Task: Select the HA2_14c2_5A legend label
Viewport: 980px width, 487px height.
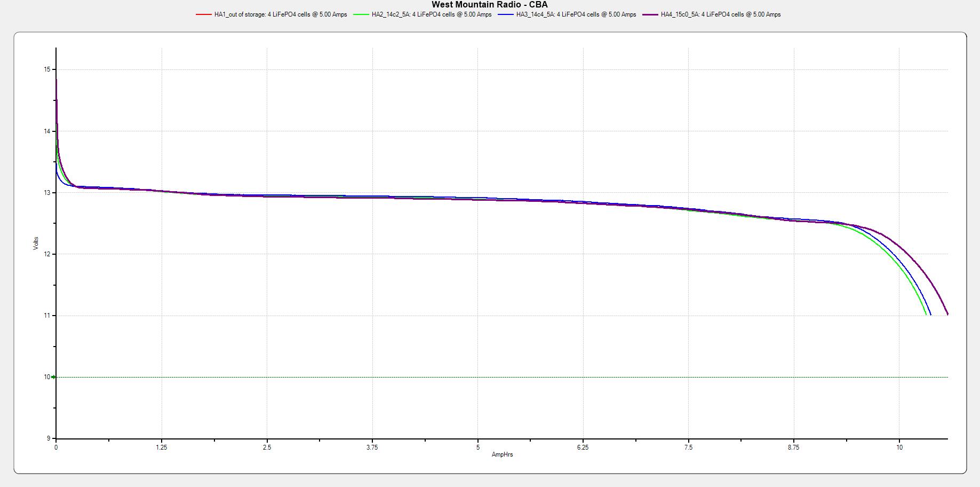Action: (x=432, y=15)
